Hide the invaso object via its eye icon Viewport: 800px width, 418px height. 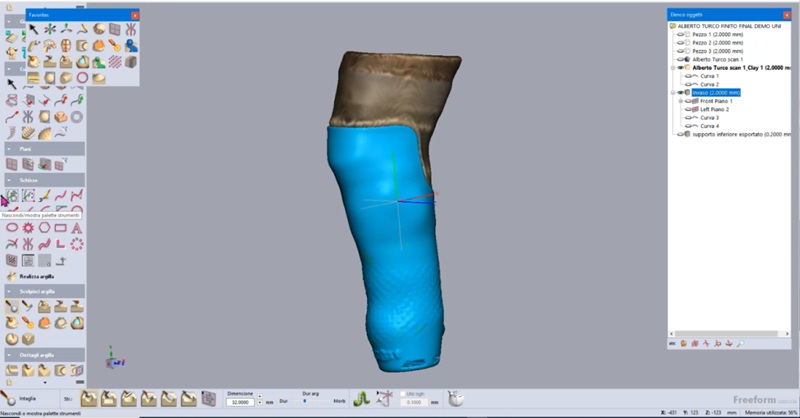tap(680, 92)
